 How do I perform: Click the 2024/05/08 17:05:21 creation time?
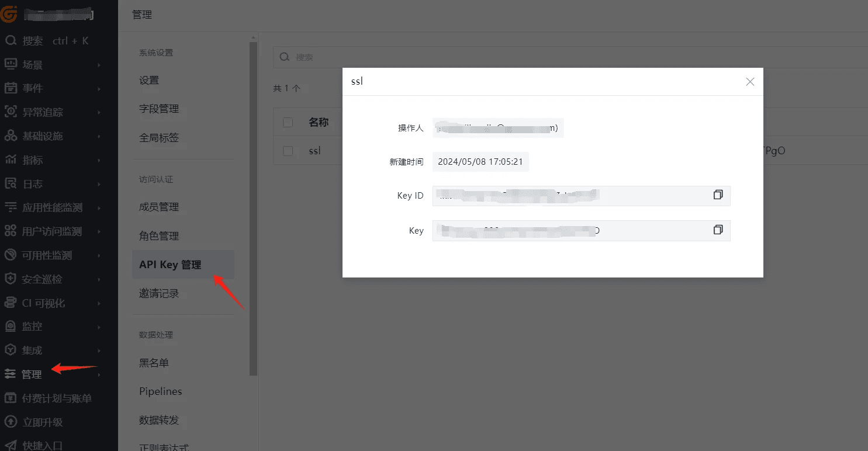[x=480, y=162]
